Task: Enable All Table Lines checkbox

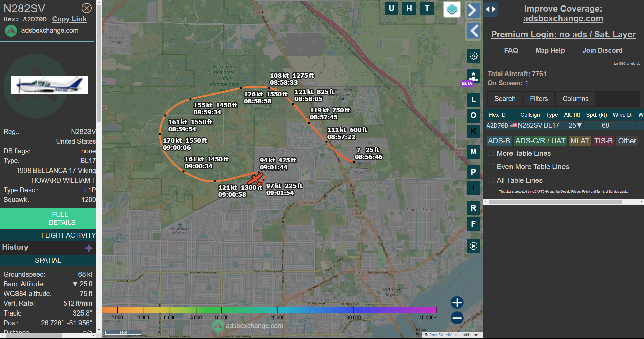Action: 491,180
